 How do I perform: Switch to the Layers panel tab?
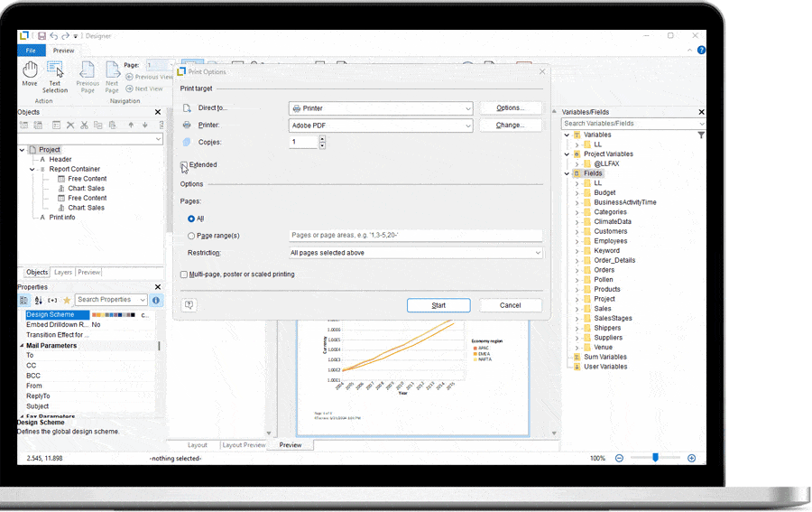[x=62, y=272]
